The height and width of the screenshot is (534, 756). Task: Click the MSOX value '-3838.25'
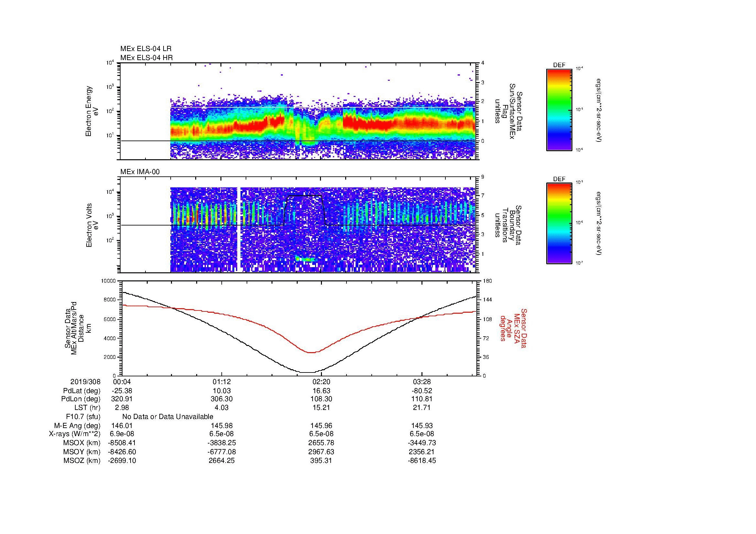222,443
